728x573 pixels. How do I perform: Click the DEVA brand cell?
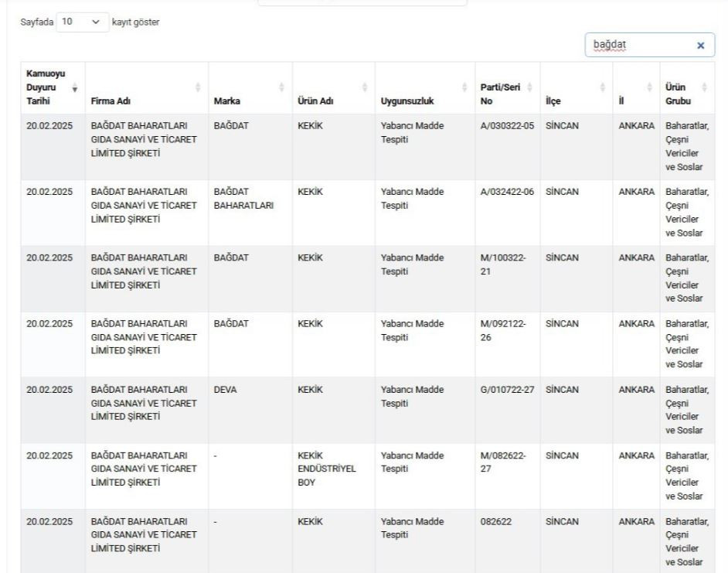coord(226,388)
